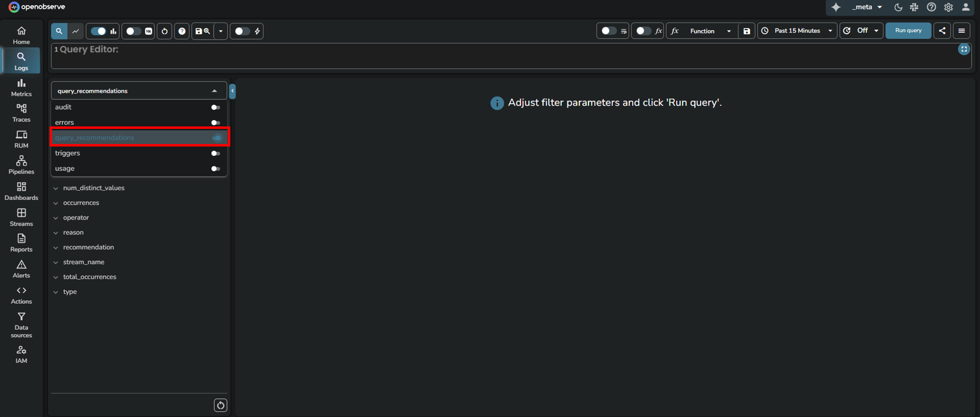The width and height of the screenshot is (980, 417).
Task: Select the usage stream option
Action: [139, 169]
